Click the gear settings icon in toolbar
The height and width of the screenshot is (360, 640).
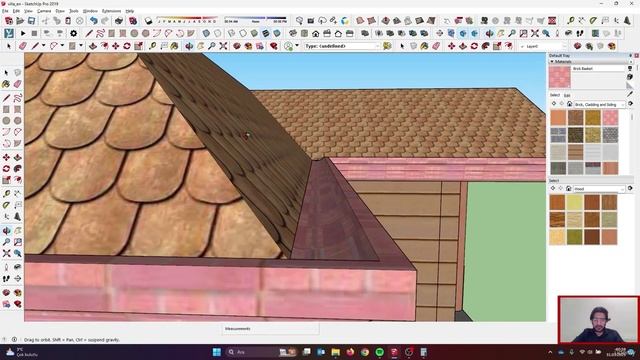[73, 33]
